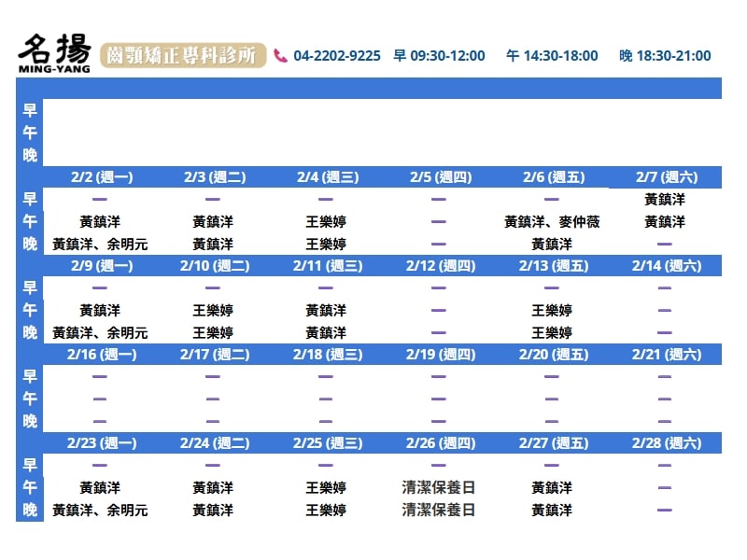747x560 pixels.
Task: Select the 2/12 (週四) column header
Action: click(x=439, y=266)
